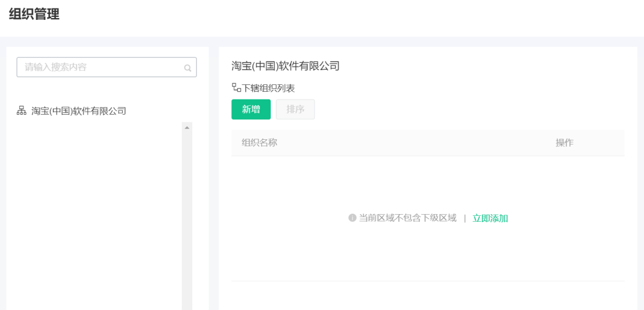Click the scrollbar up arrow in left panel
Viewport: 644px width, 310px height.
pos(187,128)
